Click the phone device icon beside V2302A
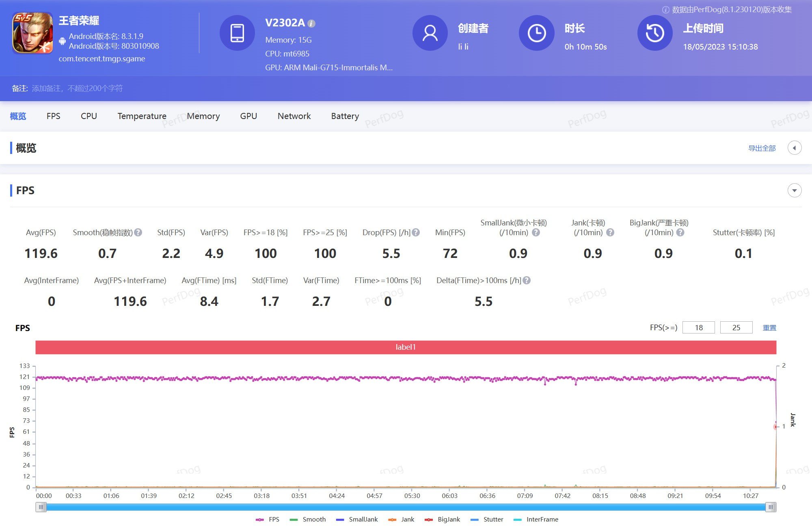The image size is (812, 526). pyautogui.click(x=237, y=33)
